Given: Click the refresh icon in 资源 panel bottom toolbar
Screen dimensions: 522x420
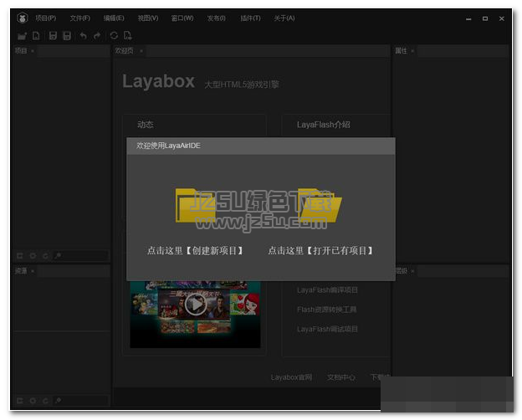Looking at the screenshot, I should click(45, 401).
